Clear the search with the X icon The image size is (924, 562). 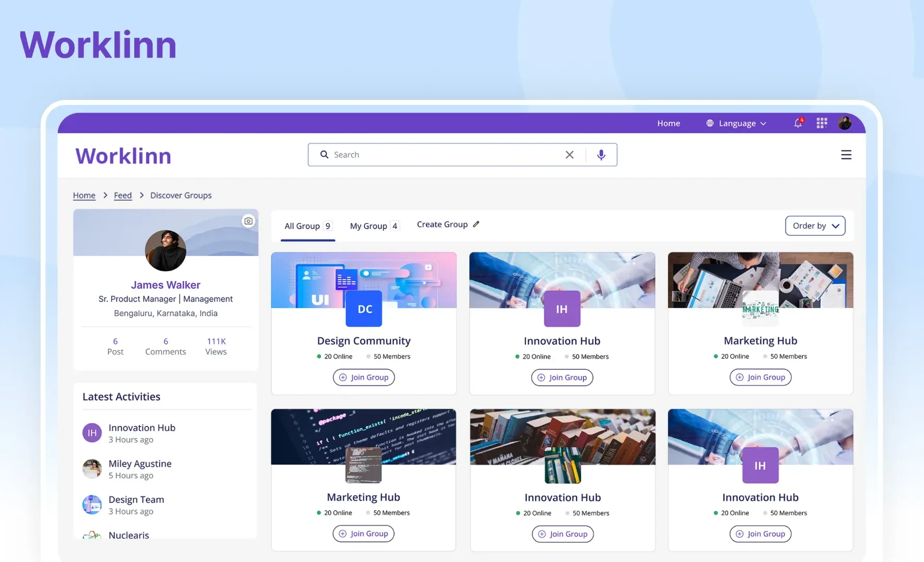click(x=570, y=155)
